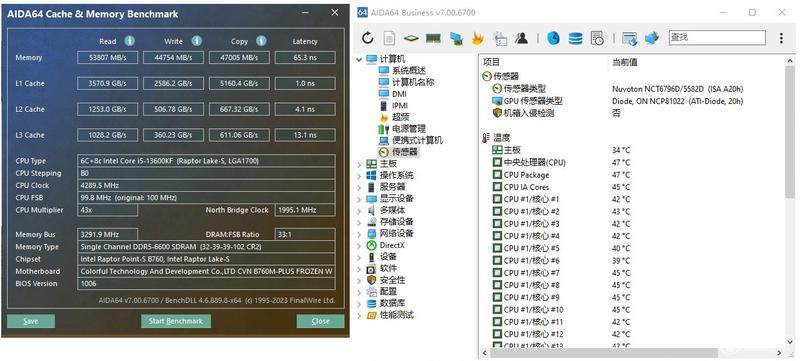The height and width of the screenshot is (361, 800).
Task: Click the blue database stack icon
Action: coord(576,38)
